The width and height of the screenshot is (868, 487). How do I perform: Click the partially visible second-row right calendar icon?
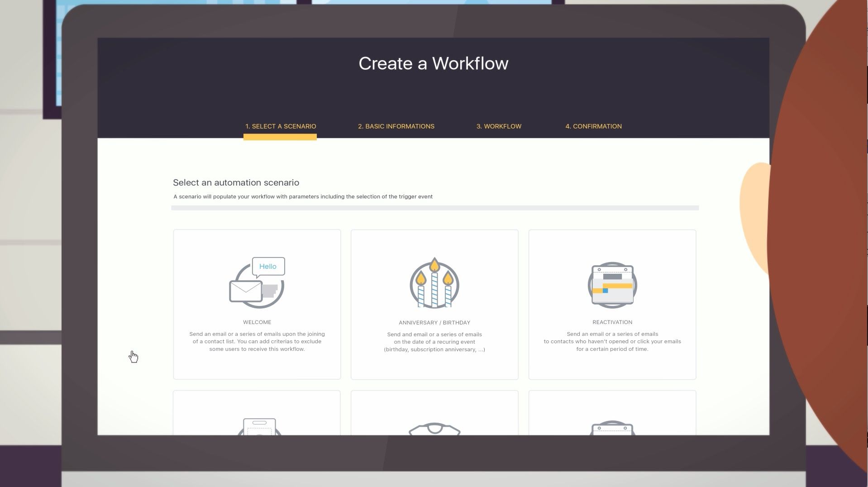(x=612, y=428)
